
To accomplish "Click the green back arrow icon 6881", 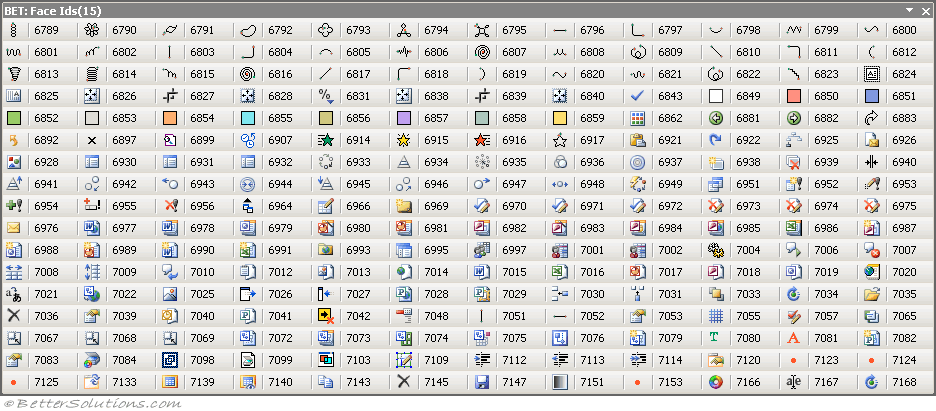I will click(x=716, y=118).
